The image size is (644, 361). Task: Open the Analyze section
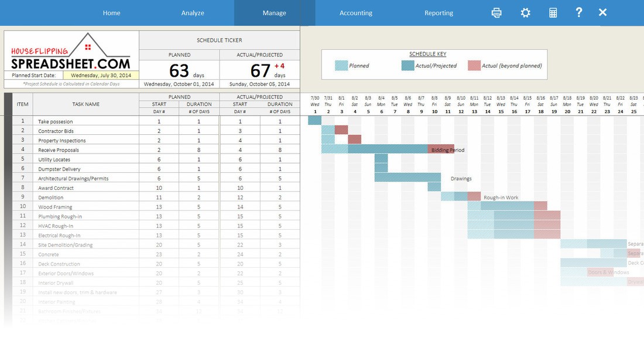coord(192,12)
